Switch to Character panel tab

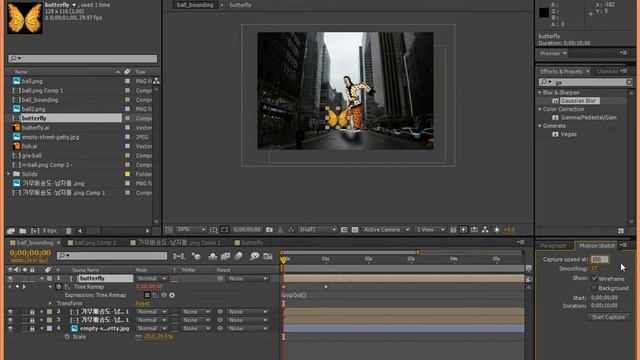(607, 71)
